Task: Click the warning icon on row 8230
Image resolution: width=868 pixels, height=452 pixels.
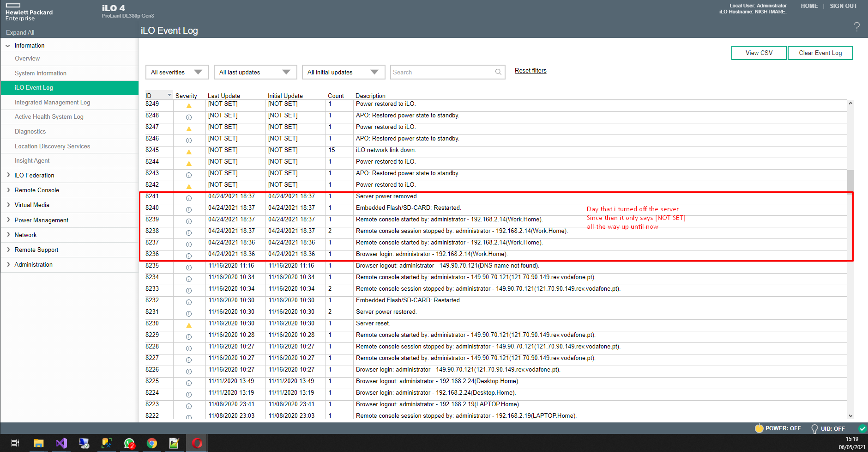Action: pyautogui.click(x=189, y=325)
